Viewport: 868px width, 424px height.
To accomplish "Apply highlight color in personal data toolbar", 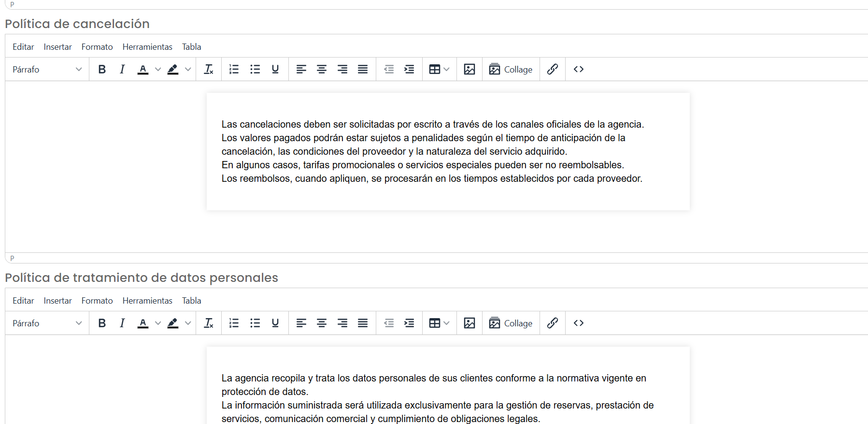I will (x=173, y=323).
